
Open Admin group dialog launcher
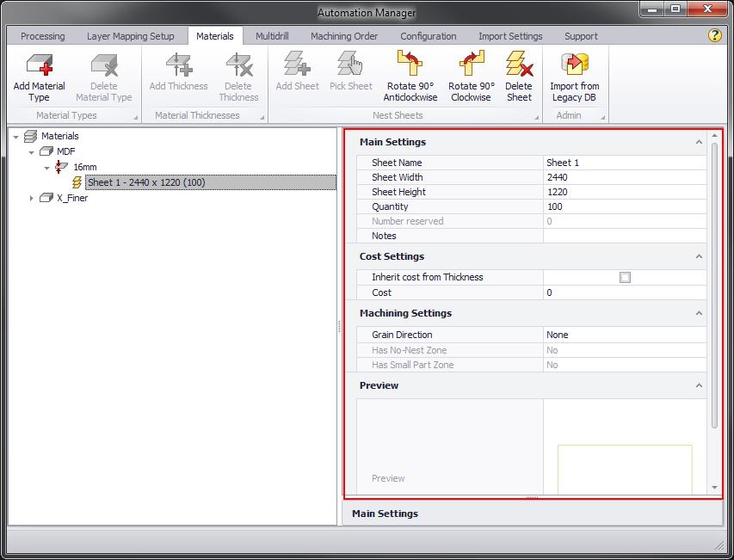pyautogui.click(x=602, y=117)
